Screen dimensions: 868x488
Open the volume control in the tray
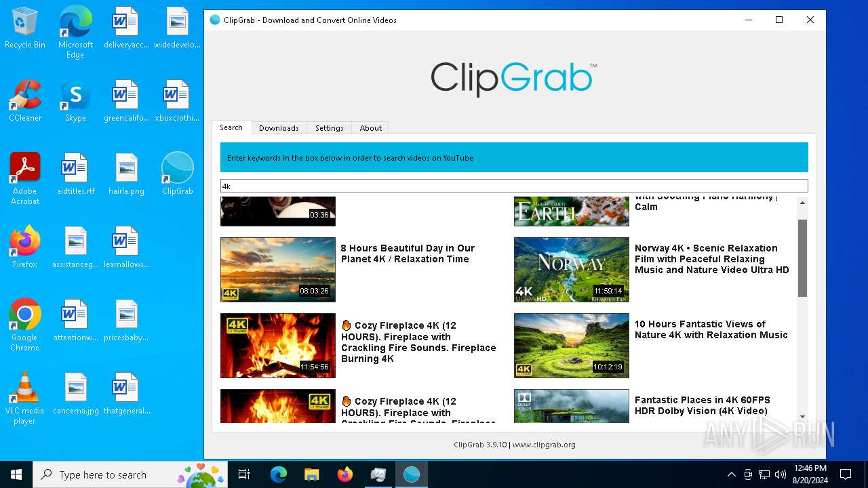coord(780,474)
